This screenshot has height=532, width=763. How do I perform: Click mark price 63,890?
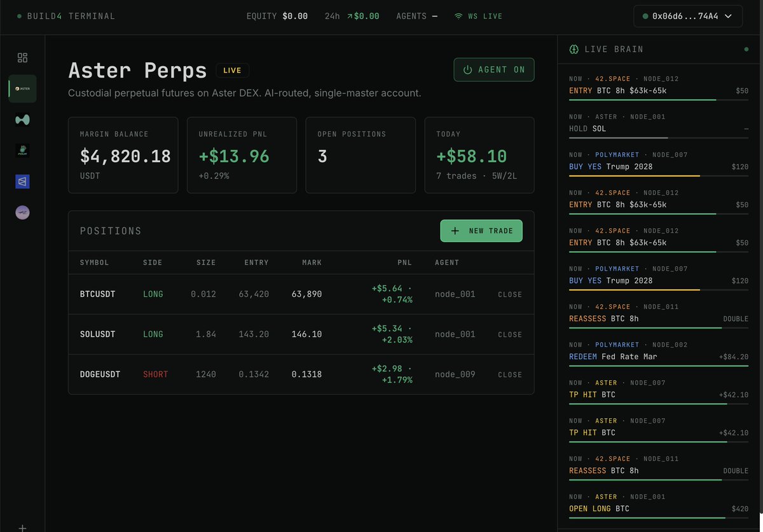[x=306, y=294]
